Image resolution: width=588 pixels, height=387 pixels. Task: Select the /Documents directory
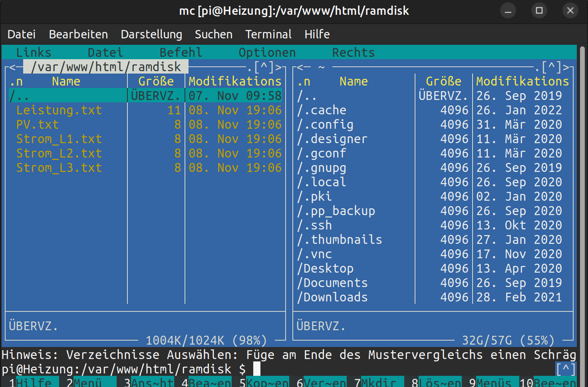433,283
